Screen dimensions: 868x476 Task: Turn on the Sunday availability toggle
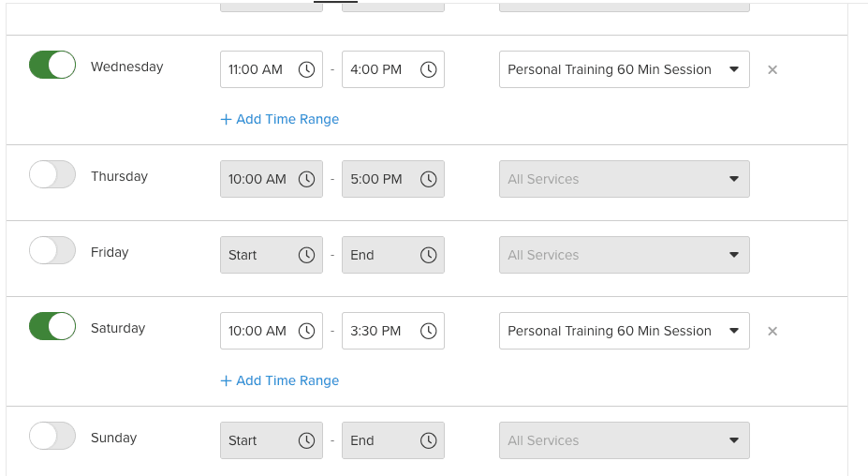pyautogui.click(x=52, y=436)
